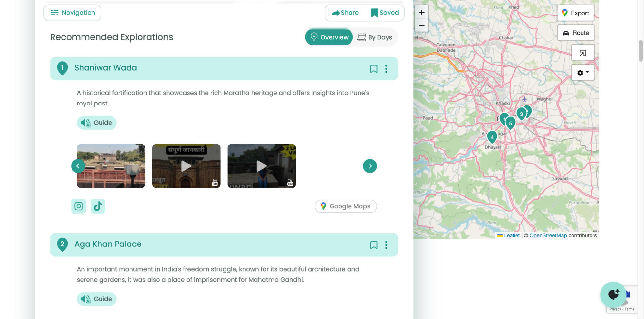Show next Shaniwar Wada media
The width and height of the screenshot is (644, 319).
tap(370, 166)
